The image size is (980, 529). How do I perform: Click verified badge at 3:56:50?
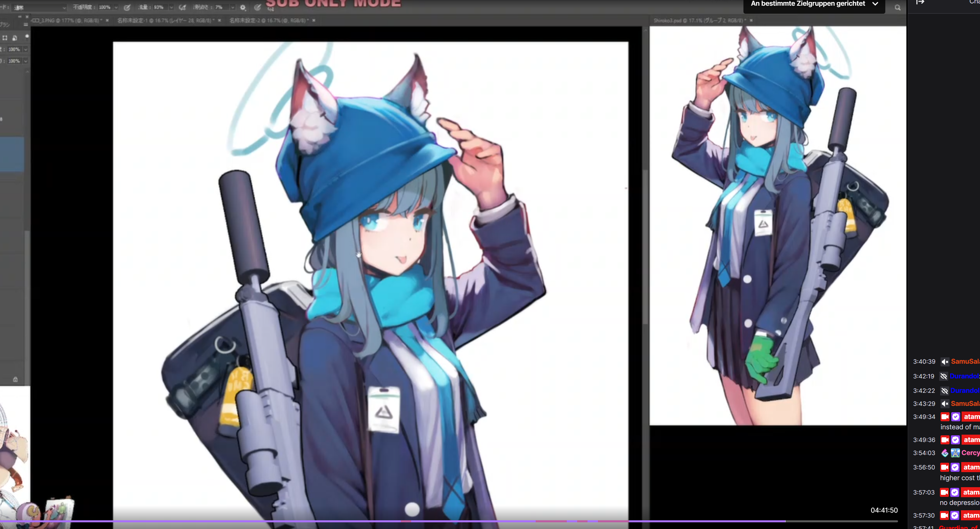[955, 467]
